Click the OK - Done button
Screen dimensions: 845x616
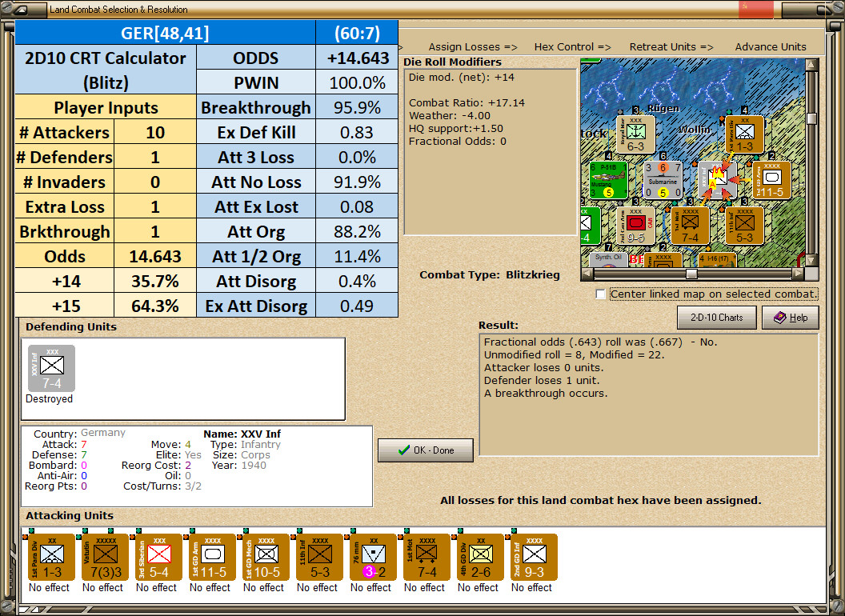(x=426, y=450)
